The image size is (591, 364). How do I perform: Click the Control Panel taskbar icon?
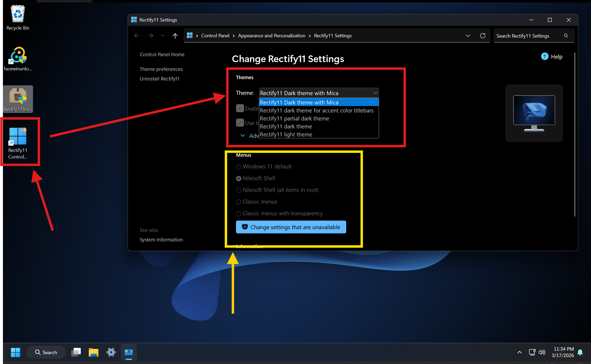coord(129,352)
